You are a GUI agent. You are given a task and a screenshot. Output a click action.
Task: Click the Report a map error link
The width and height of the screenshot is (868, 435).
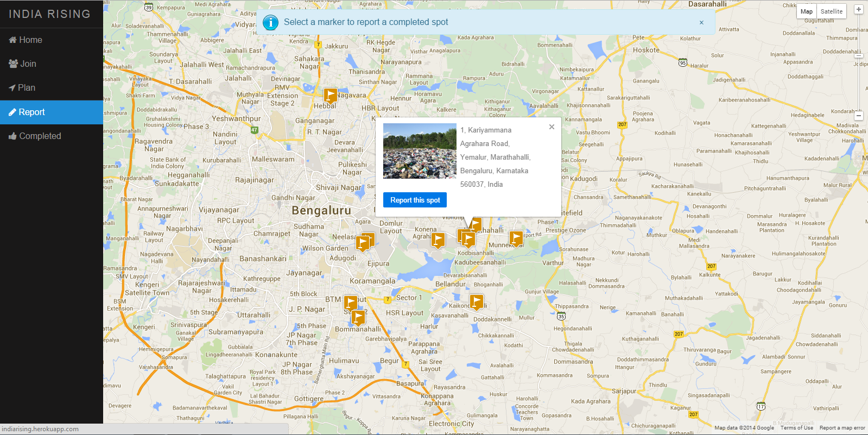842,428
